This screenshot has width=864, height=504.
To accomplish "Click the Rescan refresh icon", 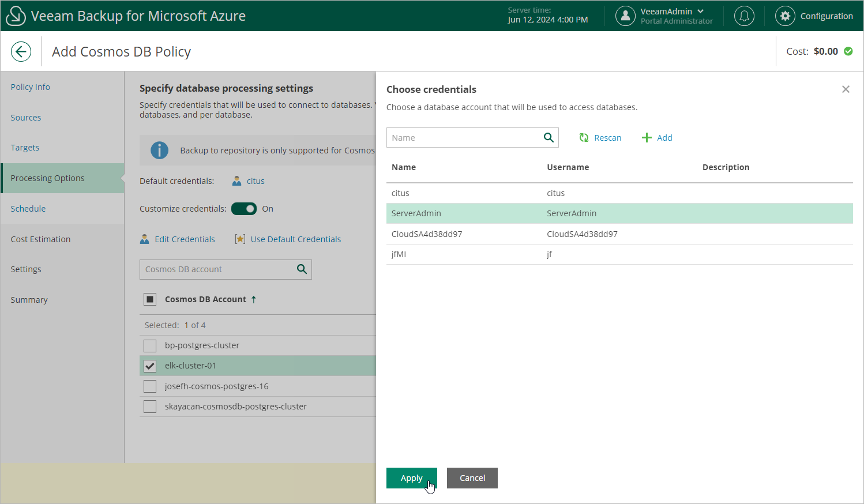I will [584, 137].
